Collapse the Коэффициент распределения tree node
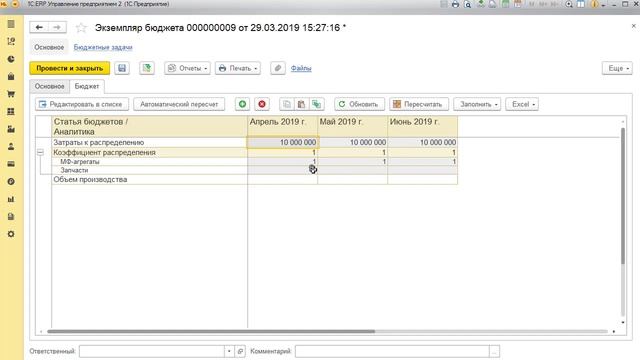This screenshot has height=360, width=640. (x=40, y=152)
